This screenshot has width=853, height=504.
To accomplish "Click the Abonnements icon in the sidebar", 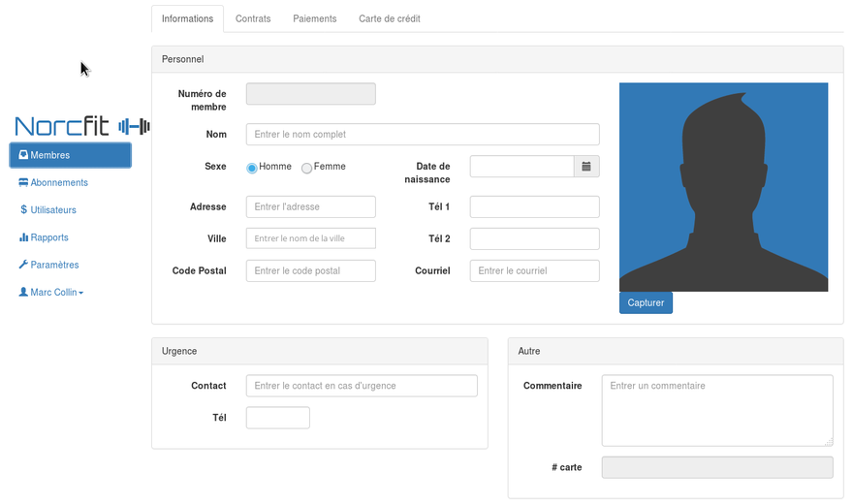I will click(23, 182).
